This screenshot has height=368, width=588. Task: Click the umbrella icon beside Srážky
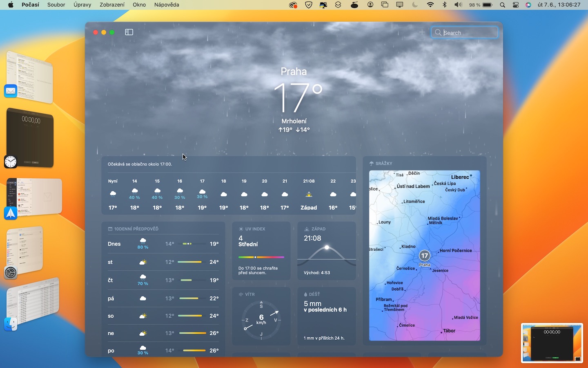coord(372,164)
